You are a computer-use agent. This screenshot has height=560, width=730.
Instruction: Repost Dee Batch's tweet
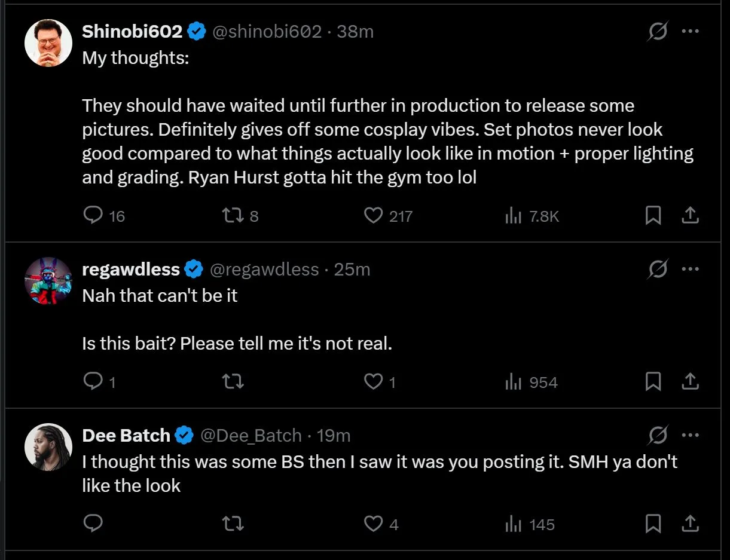point(233,524)
